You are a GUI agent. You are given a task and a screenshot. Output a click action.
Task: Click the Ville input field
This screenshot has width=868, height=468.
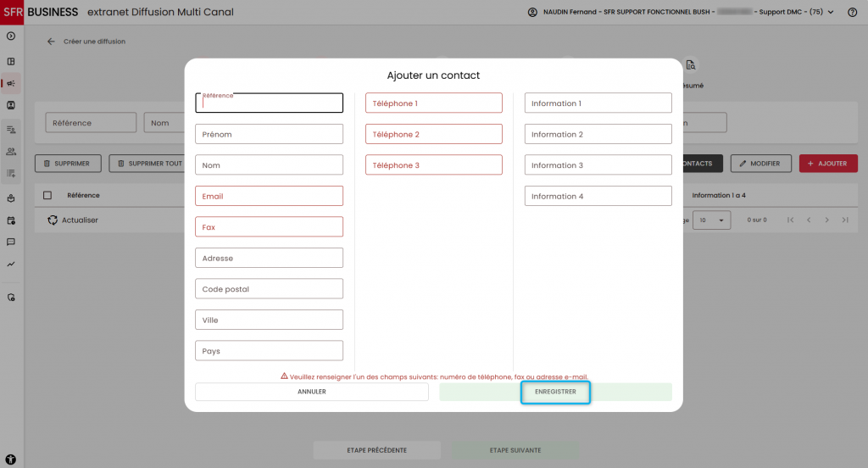(269, 320)
